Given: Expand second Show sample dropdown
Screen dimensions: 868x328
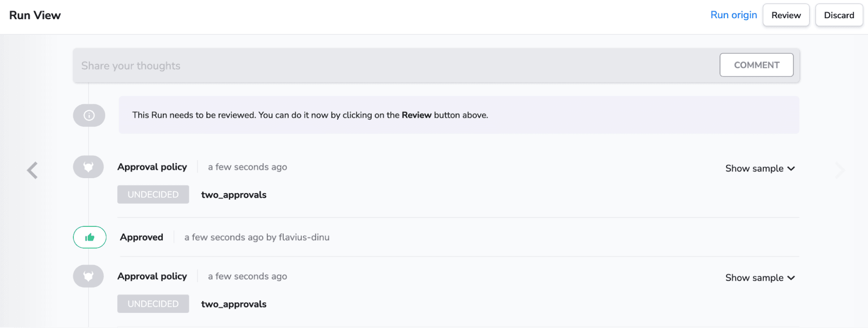Looking at the screenshot, I should [x=760, y=278].
